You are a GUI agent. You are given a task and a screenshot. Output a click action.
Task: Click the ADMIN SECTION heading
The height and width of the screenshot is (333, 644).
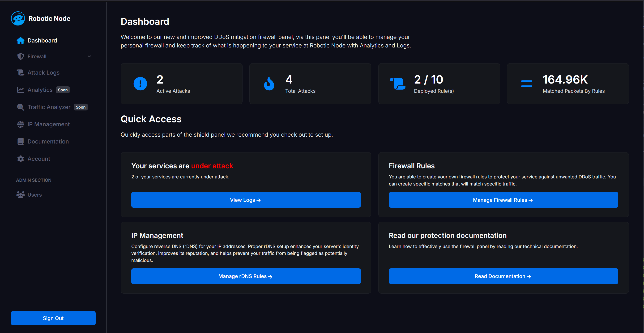point(34,180)
